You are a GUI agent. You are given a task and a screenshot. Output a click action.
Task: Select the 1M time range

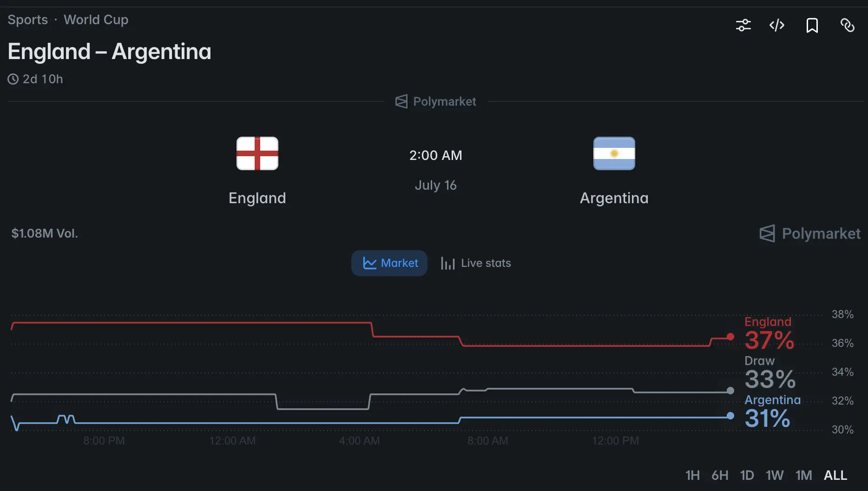click(x=804, y=475)
